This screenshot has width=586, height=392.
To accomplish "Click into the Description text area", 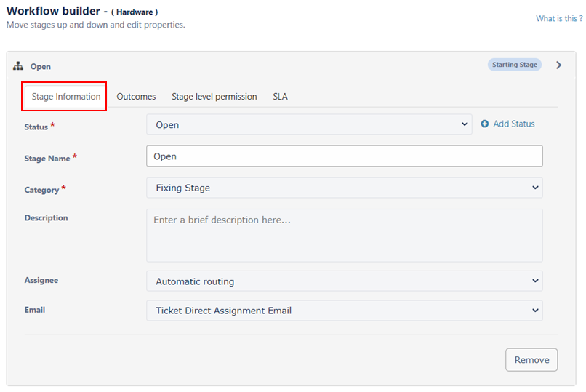I will click(x=345, y=236).
